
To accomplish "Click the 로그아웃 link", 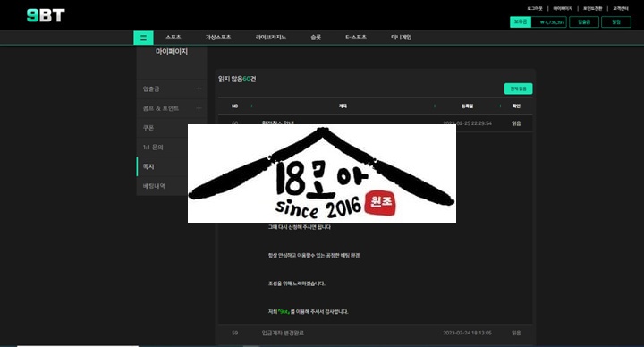I will point(535,8).
